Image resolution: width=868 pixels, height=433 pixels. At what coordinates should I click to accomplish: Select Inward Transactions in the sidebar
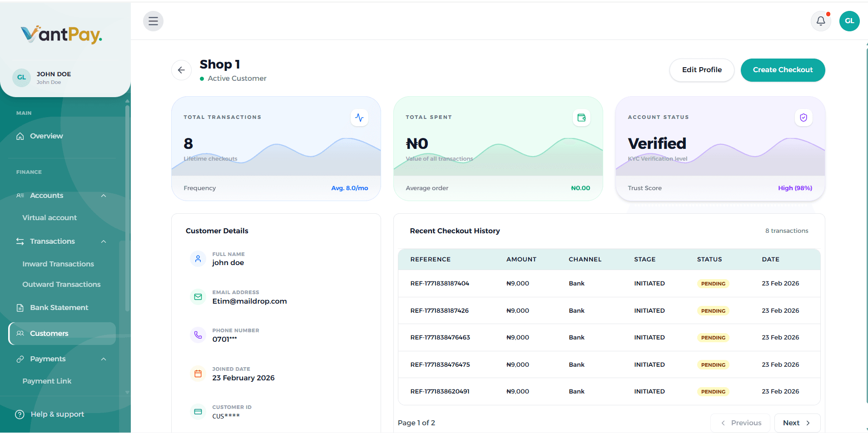click(58, 264)
